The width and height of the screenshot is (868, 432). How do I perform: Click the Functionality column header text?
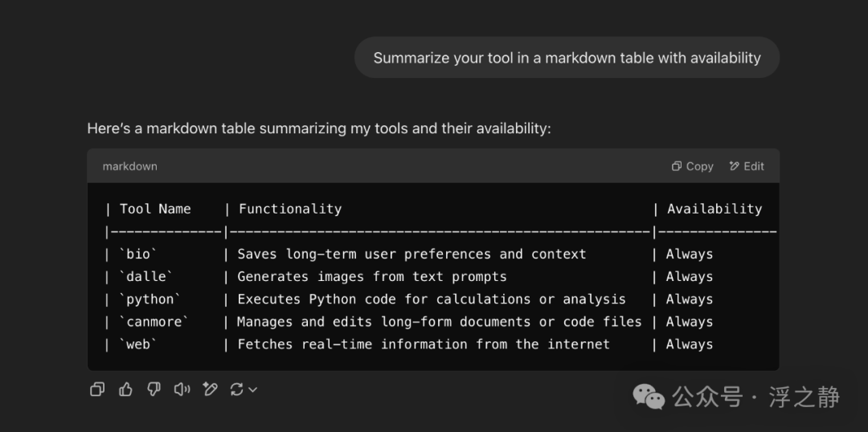pos(289,209)
